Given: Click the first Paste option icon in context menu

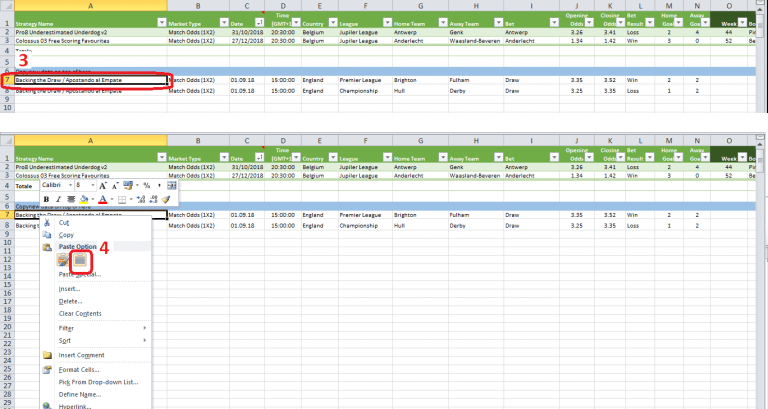Looking at the screenshot, I should coord(63,260).
